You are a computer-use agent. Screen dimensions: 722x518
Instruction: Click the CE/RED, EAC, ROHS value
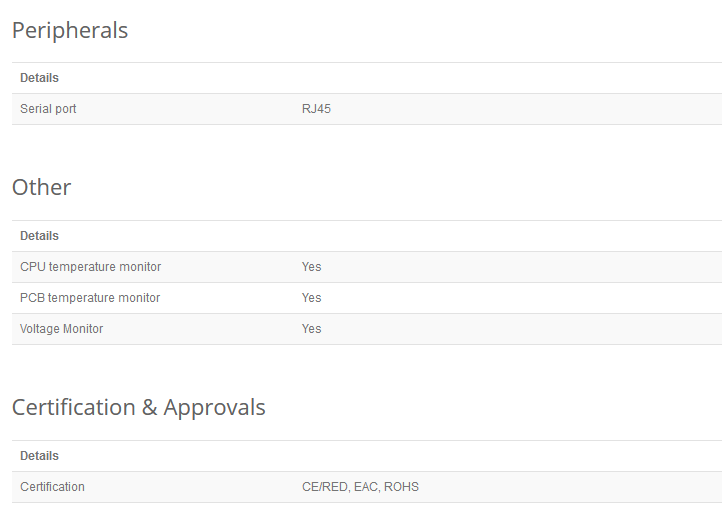coord(361,487)
